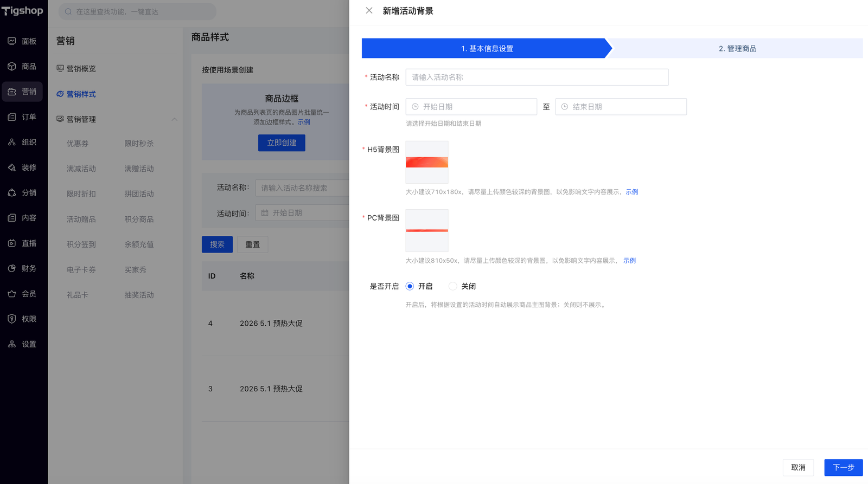Open the 结束日期 end date picker
The width and height of the screenshot is (868, 484).
tap(621, 107)
